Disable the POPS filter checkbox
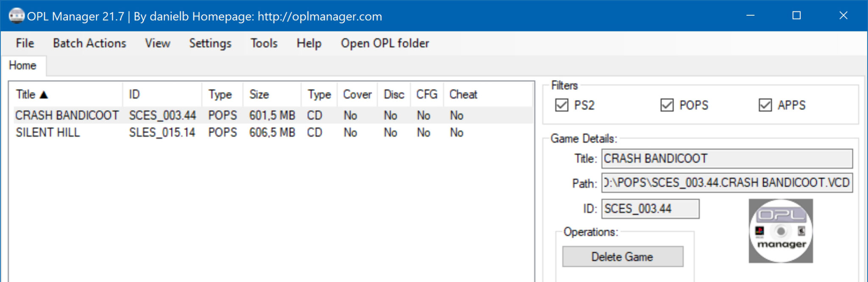Screen dimensions: 868x282 tap(667, 105)
